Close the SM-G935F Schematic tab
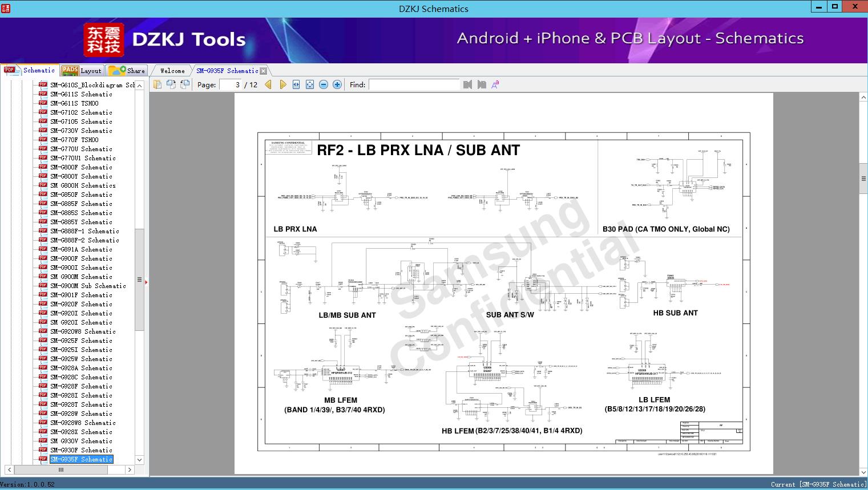This screenshot has height=490, width=868. click(x=263, y=71)
